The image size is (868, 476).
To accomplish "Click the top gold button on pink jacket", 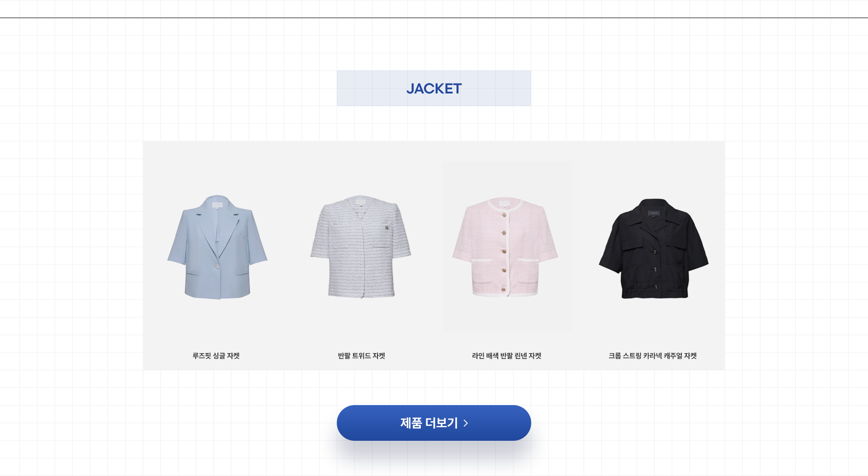I will tap(504, 215).
